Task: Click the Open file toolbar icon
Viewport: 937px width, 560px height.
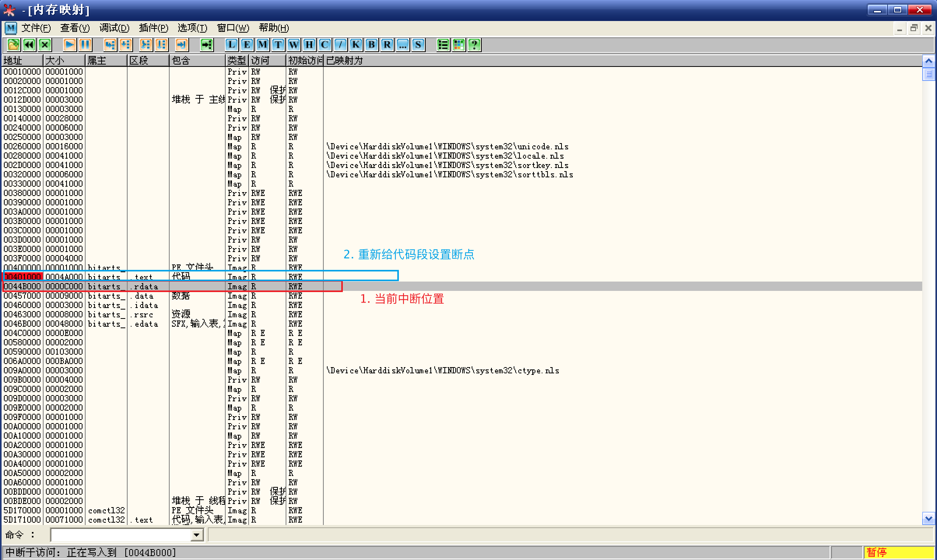Action: 13,45
